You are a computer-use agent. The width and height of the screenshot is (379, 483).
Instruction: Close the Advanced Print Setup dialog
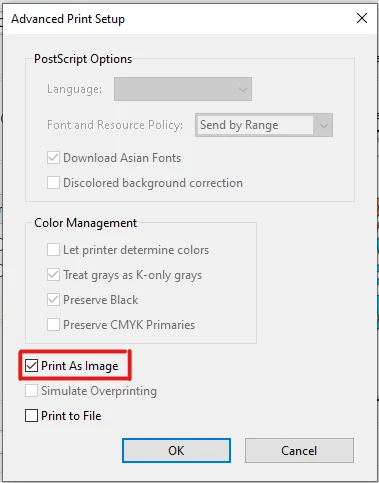362,18
